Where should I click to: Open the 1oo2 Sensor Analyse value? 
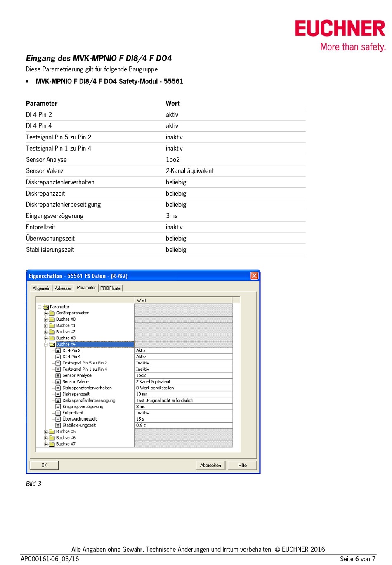pos(184,375)
